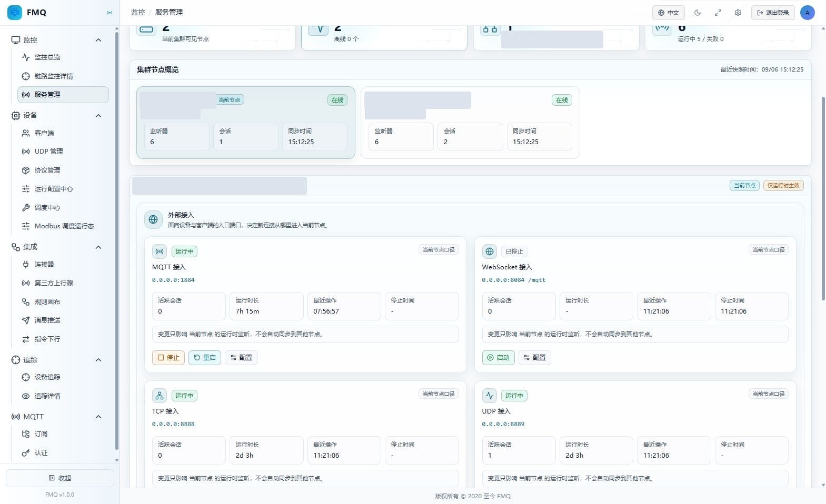
Task: Click the UDP 接入 pulse icon
Action: (x=490, y=396)
